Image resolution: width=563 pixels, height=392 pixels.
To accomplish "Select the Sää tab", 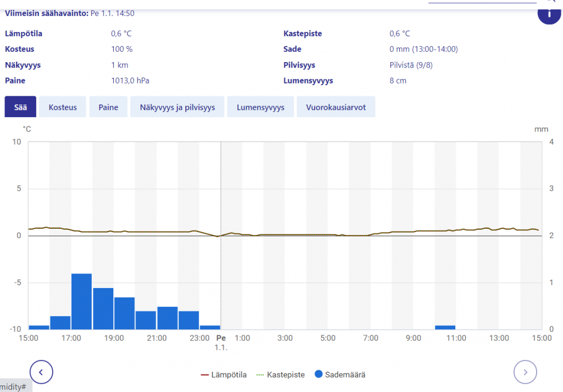I will 20,107.
